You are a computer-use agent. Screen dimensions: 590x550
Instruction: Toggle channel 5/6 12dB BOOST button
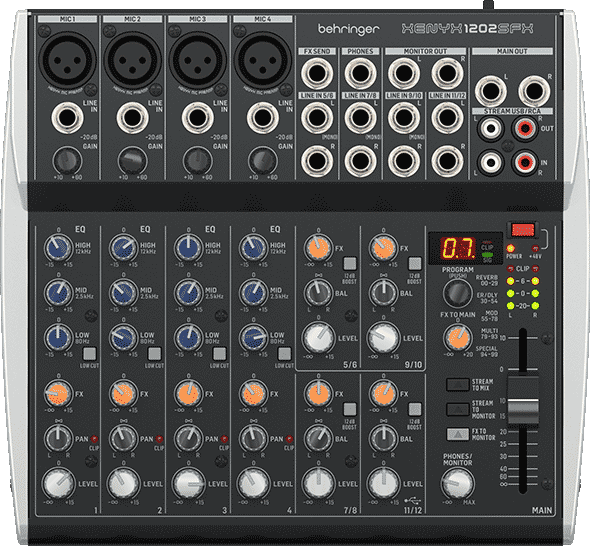click(350, 264)
